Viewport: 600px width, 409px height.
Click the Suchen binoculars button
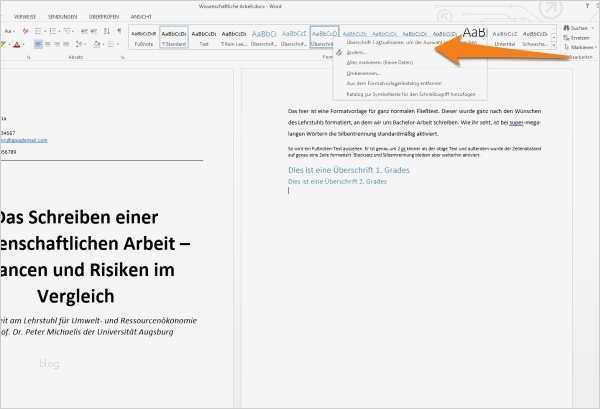[x=576, y=28]
